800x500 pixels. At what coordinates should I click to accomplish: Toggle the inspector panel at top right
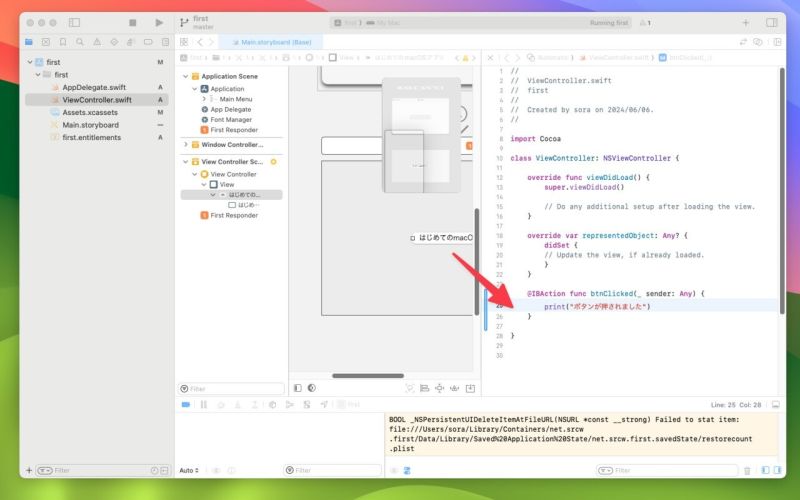pos(771,22)
